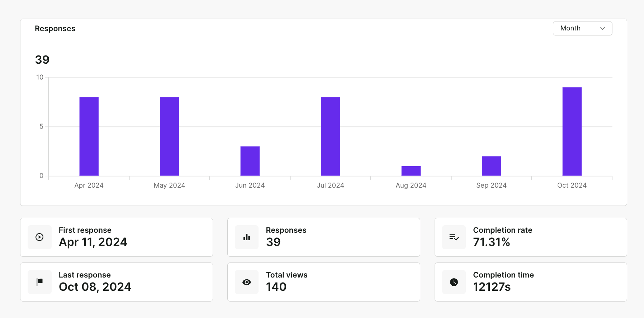Click the Last response label
The image size is (644, 318).
coord(85,275)
